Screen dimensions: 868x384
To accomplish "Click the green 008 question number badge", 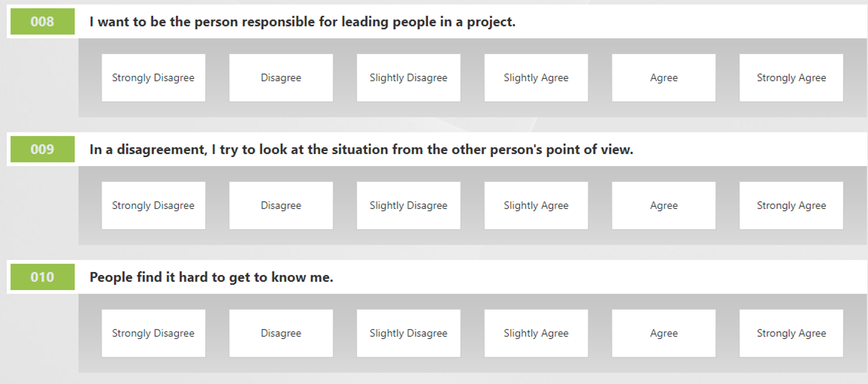I will point(43,22).
